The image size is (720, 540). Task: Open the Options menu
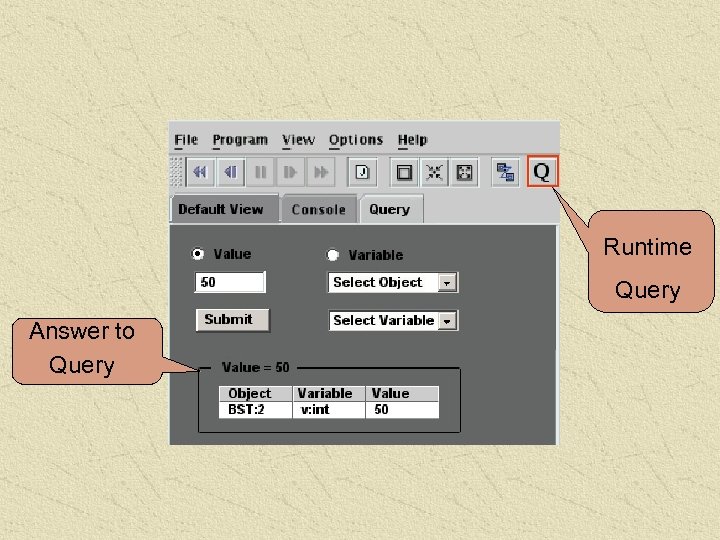point(356,140)
